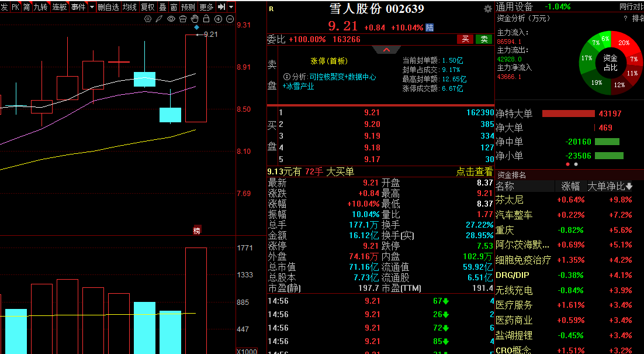The image size is (644, 354).
Task: Select the red pagination dot under 净小单
Action: point(568,164)
